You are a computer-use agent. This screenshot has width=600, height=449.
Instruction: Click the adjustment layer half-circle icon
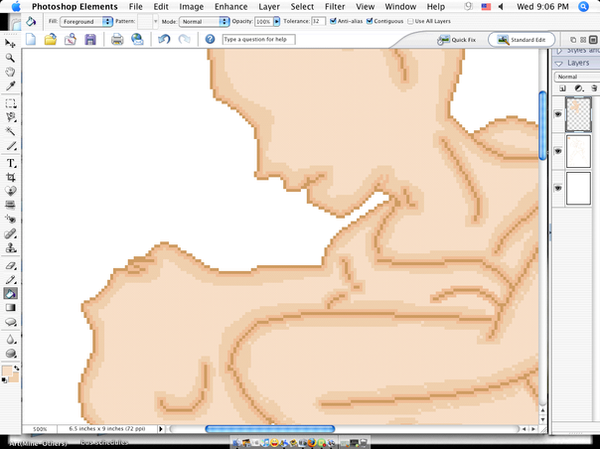[x=578, y=88]
